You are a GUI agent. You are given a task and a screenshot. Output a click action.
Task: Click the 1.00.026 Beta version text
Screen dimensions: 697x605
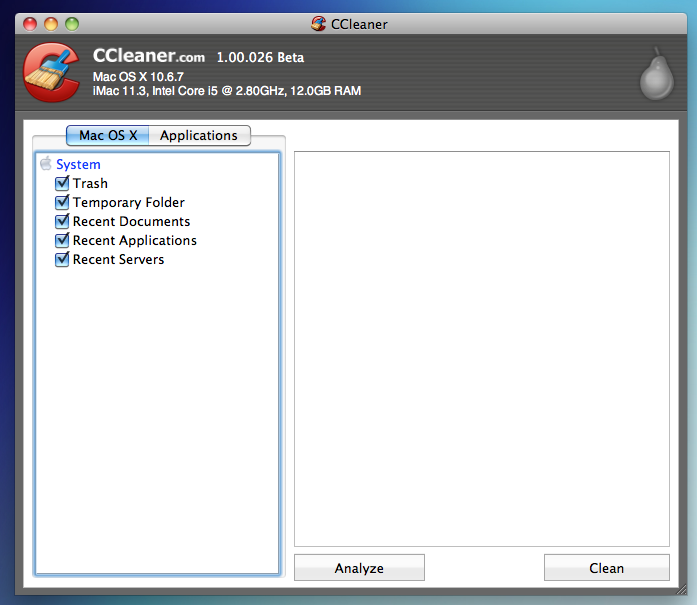[x=260, y=57]
